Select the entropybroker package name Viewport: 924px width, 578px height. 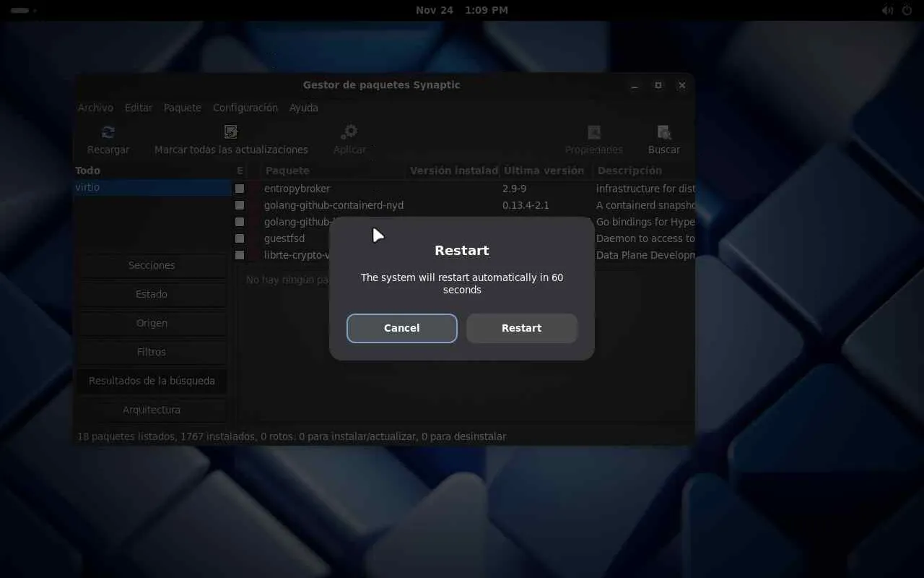click(x=297, y=189)
